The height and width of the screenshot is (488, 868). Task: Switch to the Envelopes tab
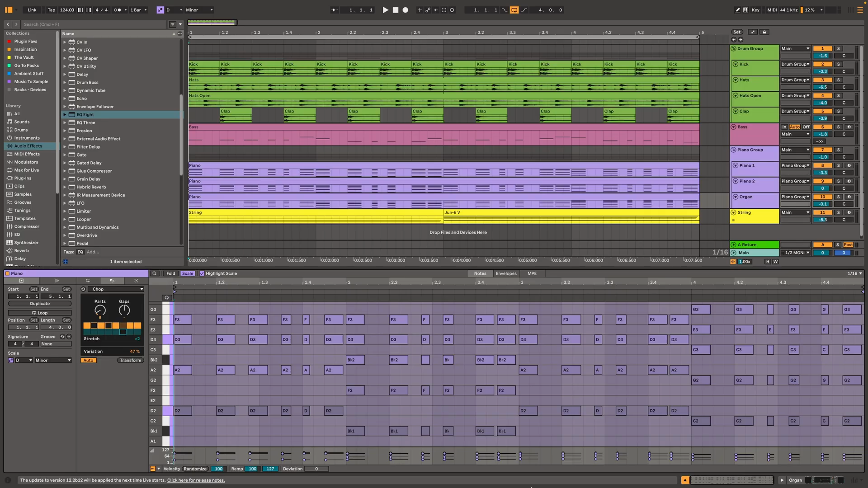506,273
